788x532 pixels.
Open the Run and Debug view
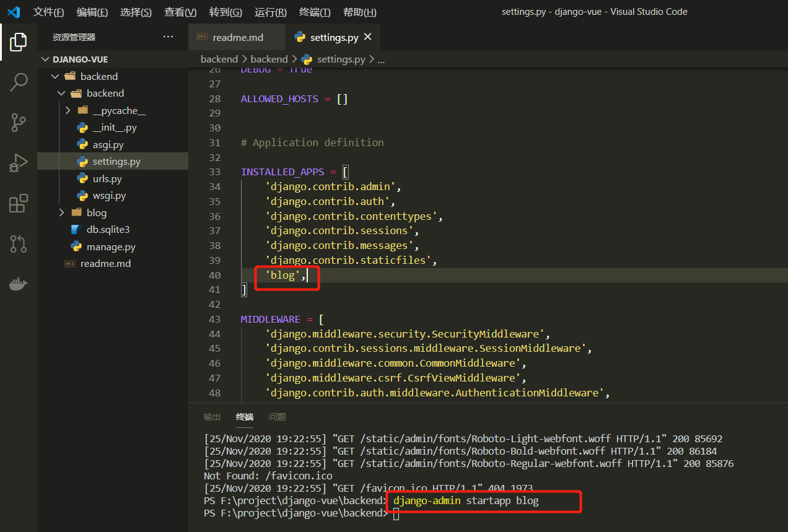pos(19,163)
